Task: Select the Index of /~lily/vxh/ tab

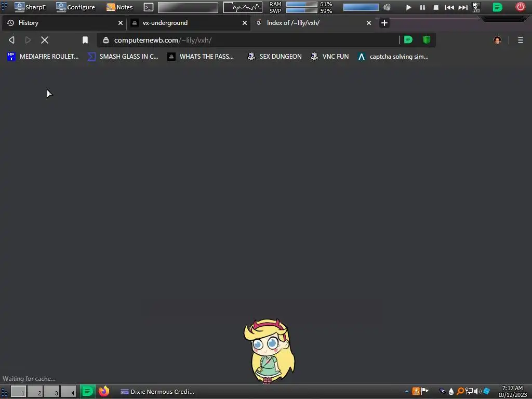Action: coord(313,23)
